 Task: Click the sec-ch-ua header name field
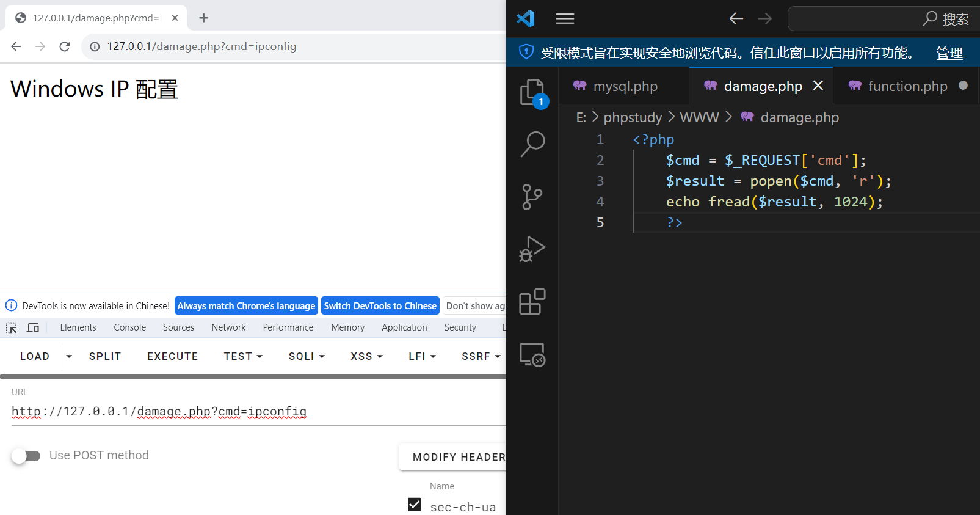(463, 507)
